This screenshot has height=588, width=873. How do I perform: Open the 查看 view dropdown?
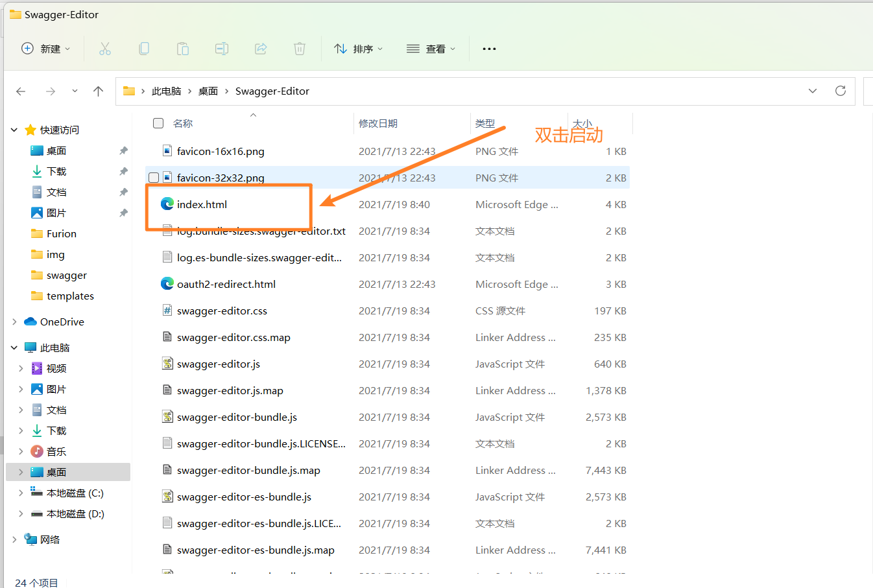pyautogui.click(x=431, y=49)
